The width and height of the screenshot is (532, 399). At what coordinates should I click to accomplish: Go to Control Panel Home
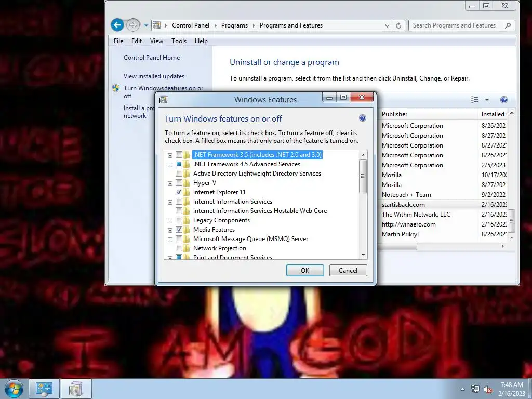click(x=152, y=58)
